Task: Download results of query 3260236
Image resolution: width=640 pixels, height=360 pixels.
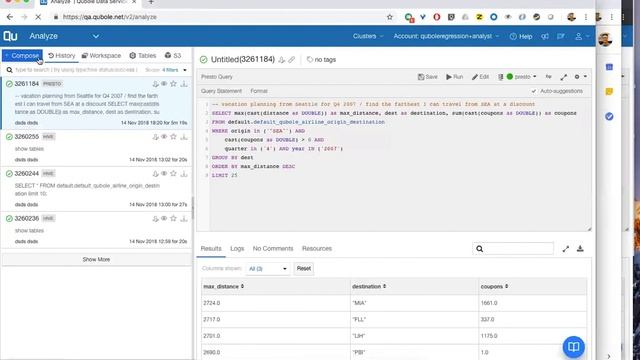Action: [184, 218]
